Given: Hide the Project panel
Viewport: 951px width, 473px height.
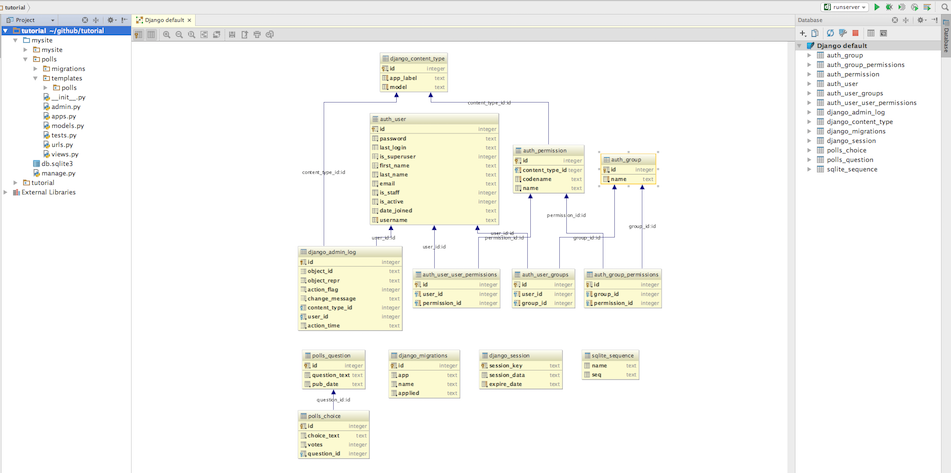Looking at the screenshot, I should [124, 20].
